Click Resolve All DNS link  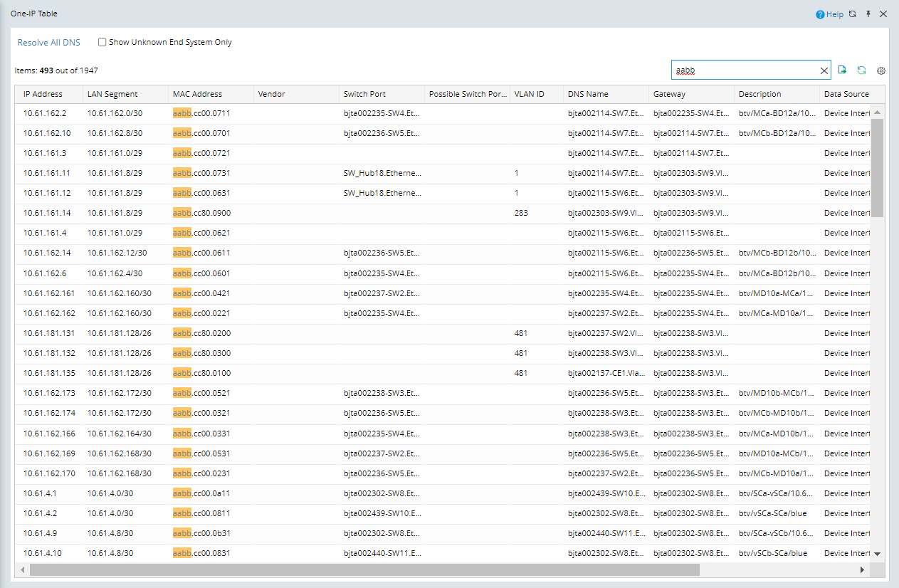(x=49, y=43)
